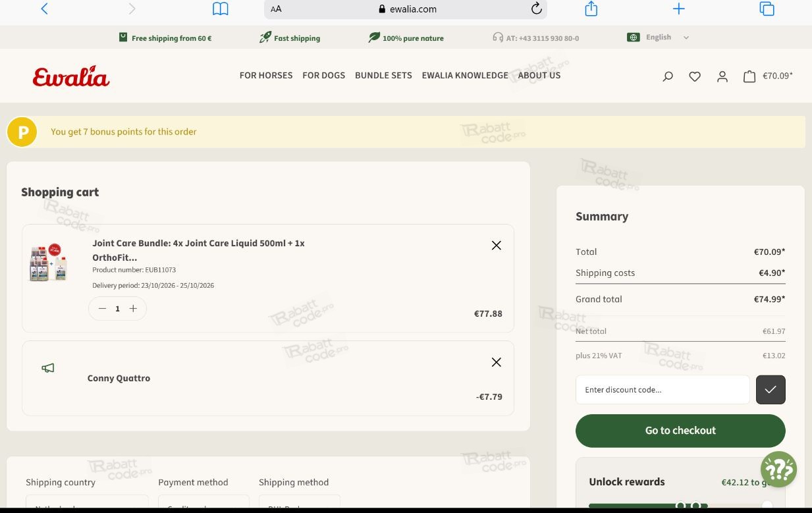Open the wishlist heart icon
This screenshot has width=812, height=513.
pyautogui.click(x=695, y=76)
